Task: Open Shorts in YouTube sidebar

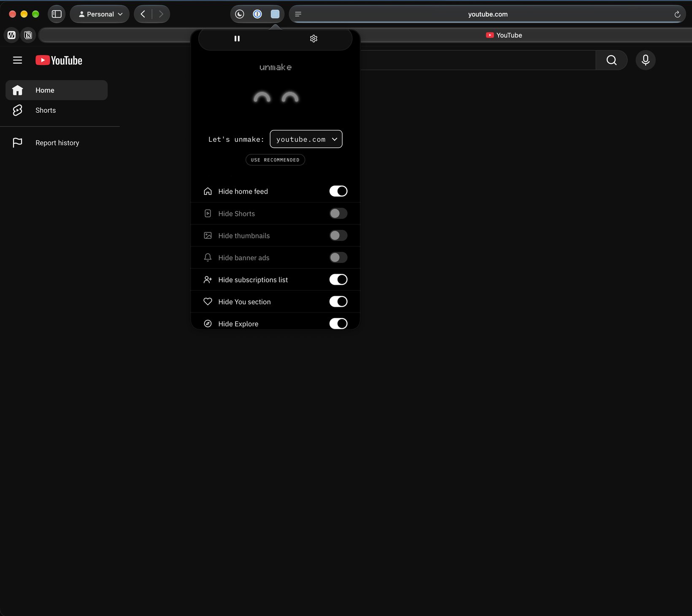Action: [x=57, y=110]
